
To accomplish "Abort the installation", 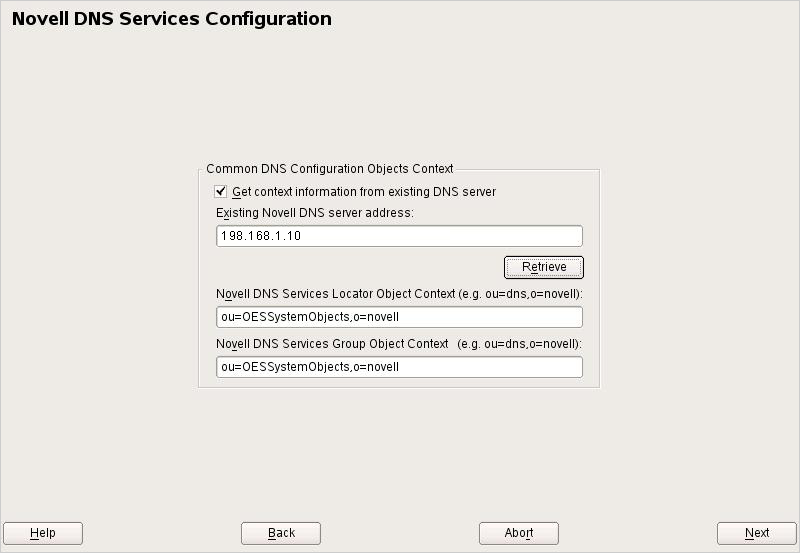I will point(519,533).
